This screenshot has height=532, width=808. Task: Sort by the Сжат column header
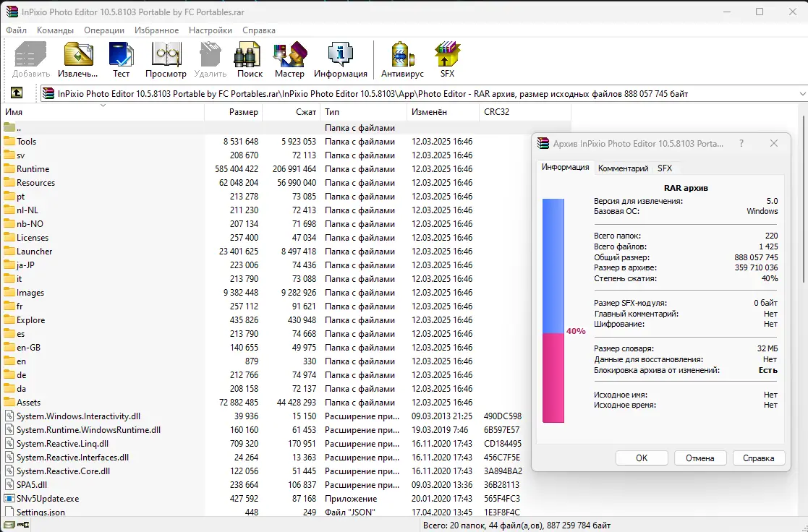coord(291,112)
